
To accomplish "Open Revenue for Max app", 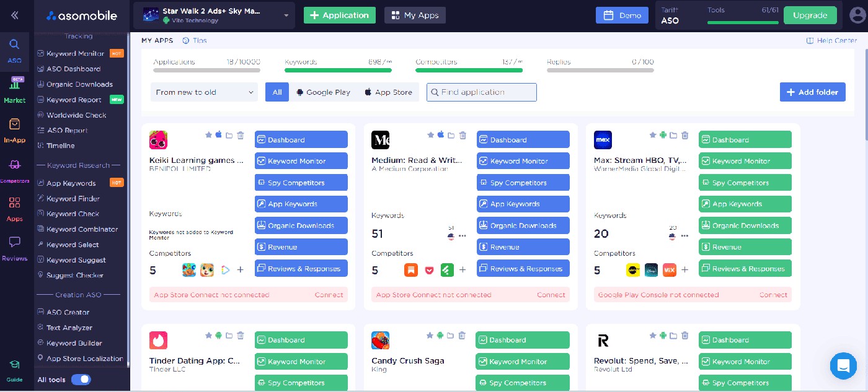I will [x=745, y=247].
